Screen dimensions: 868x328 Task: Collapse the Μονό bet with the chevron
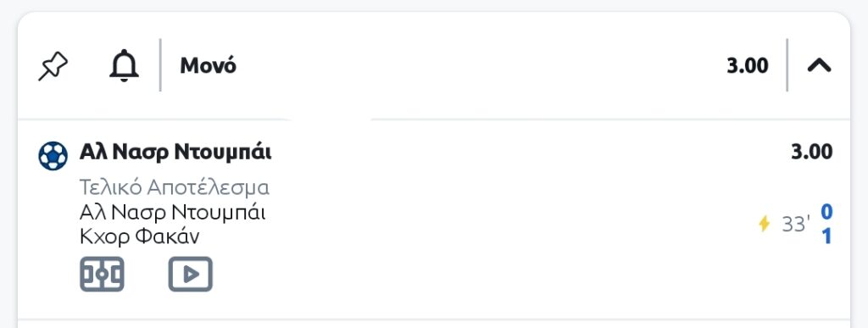[820, 66]
